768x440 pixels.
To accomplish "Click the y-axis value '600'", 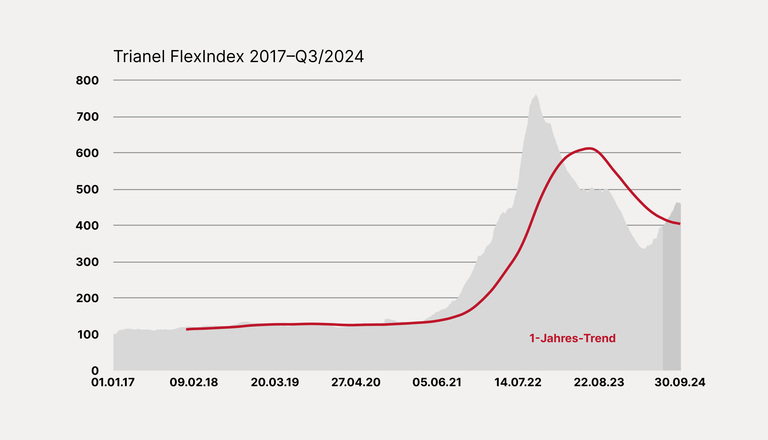I will [x=87, y=153].
